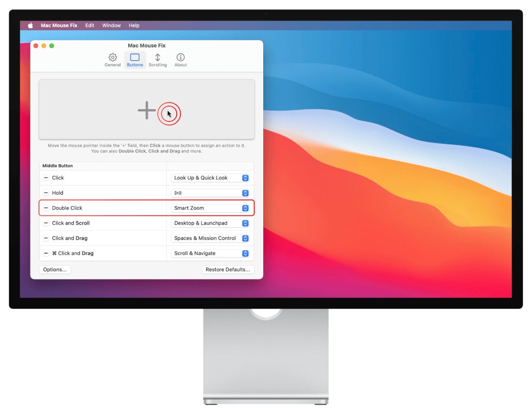This screenshot has height=408, width=532.
Task: Expand the play/pause action dropdown
Action: click(x=210, y=193)
